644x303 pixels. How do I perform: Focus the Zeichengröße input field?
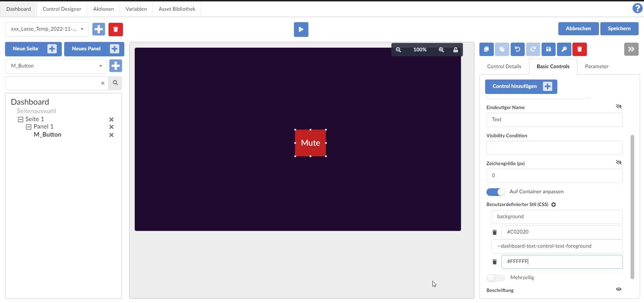coord(554,176)
